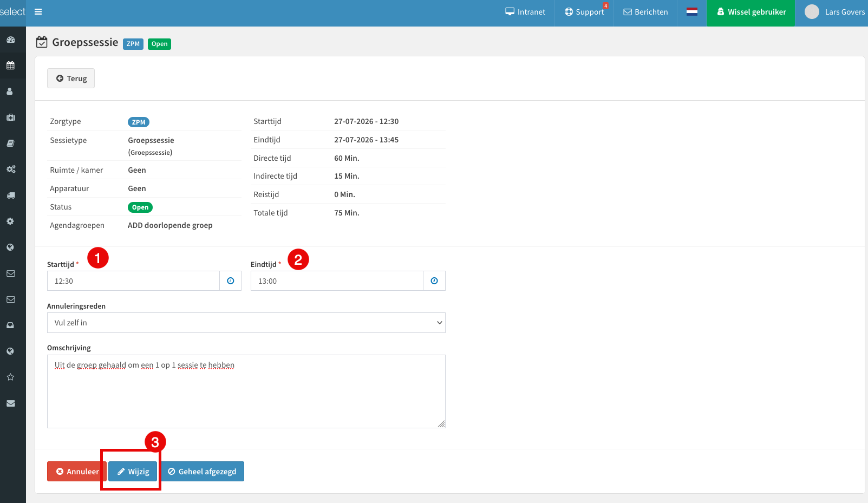This screenshot has height=503, width=868.
Task: Click the Wijzig button
Action: [x=133, y=472]
